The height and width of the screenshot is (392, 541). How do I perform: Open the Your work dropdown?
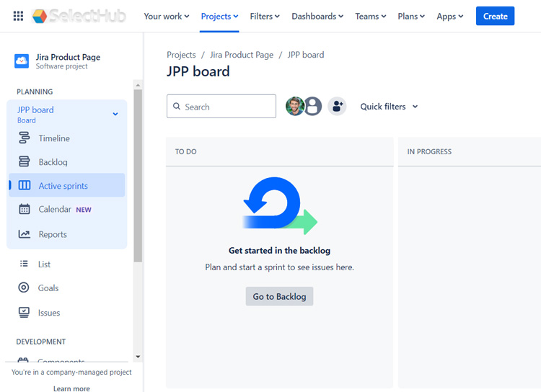(166, 16)
